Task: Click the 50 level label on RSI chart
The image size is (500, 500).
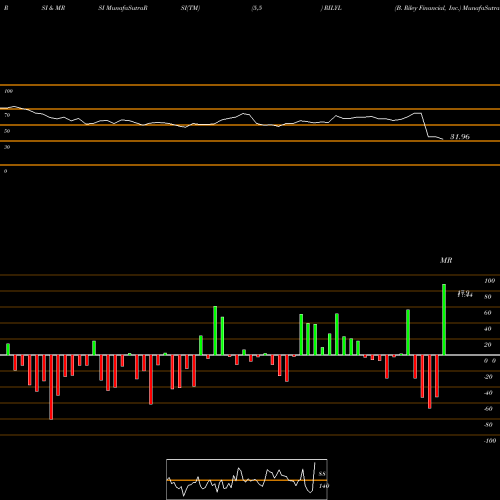Action: [x=7, y=131]
